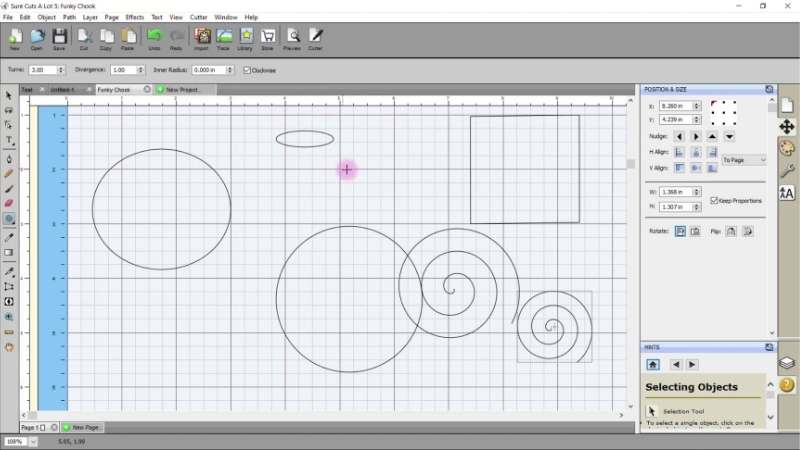800x450 pixels.
Task: Flip the object horizontally
Action: (731, 231)
